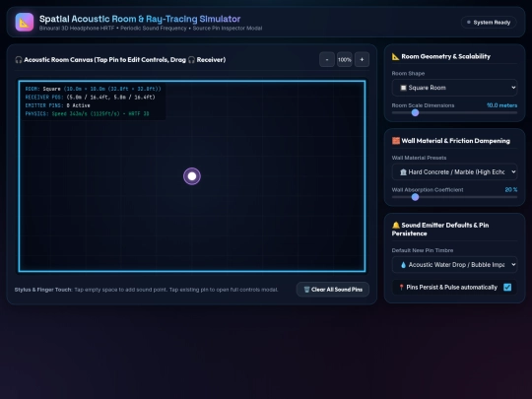
Task: Click the 'EMITTER PINS: 0 Active' readout
Action: coord(58,105)
